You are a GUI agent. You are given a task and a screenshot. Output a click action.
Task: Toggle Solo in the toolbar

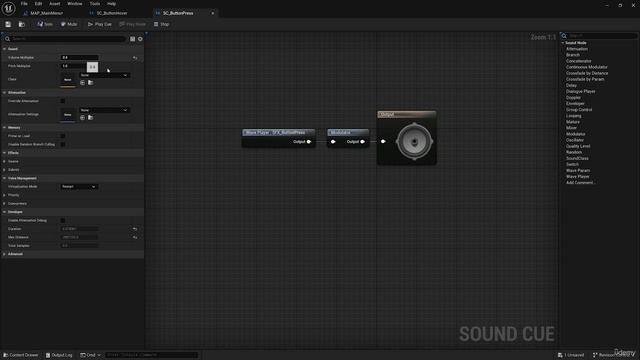tap(45, 24)
